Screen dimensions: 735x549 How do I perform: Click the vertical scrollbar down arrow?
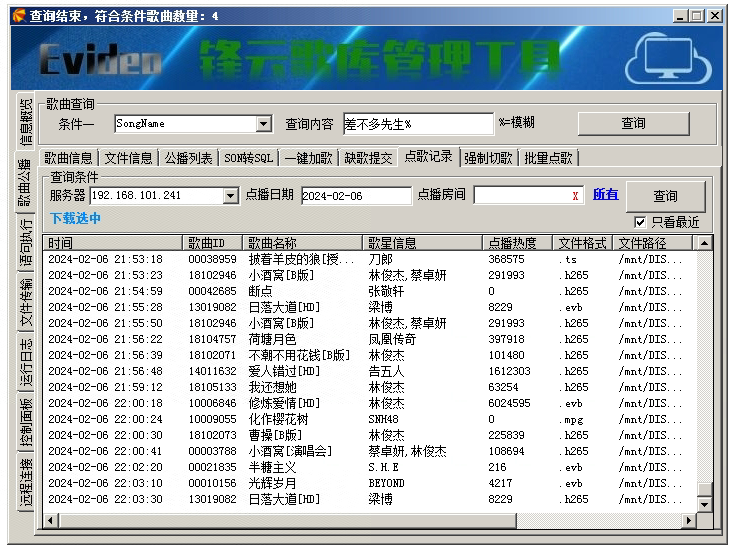[705, 505]
